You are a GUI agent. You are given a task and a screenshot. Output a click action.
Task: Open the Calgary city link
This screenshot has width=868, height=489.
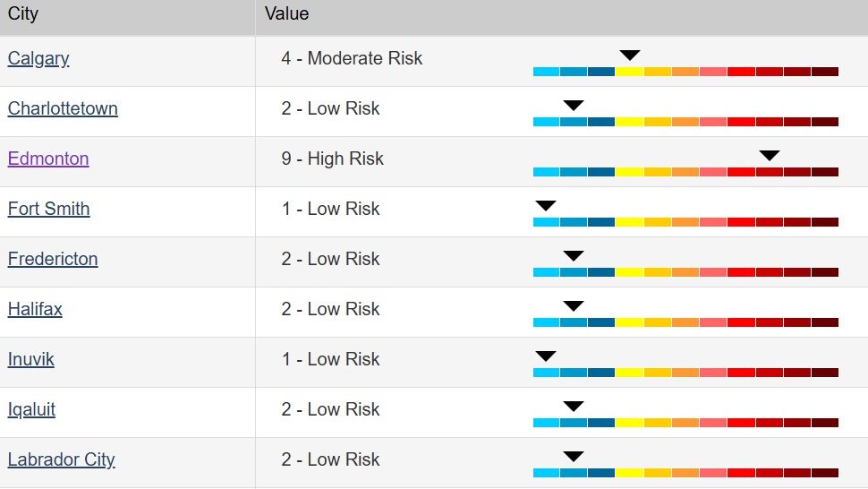pyautogui.click(x=38, y=59)
